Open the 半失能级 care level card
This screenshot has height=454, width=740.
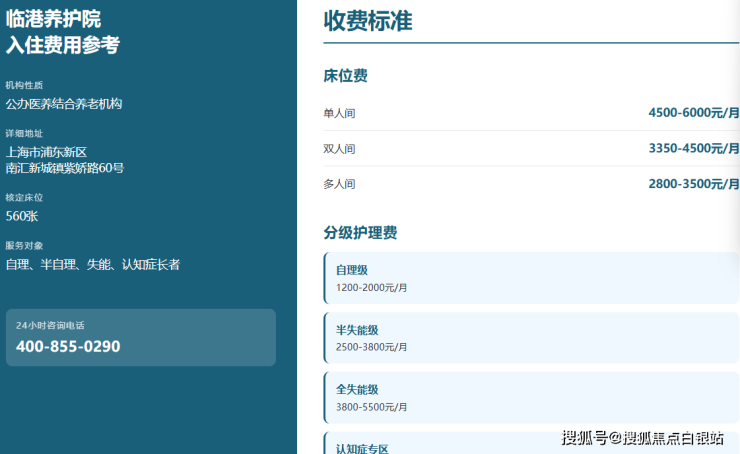pos(531,337)
